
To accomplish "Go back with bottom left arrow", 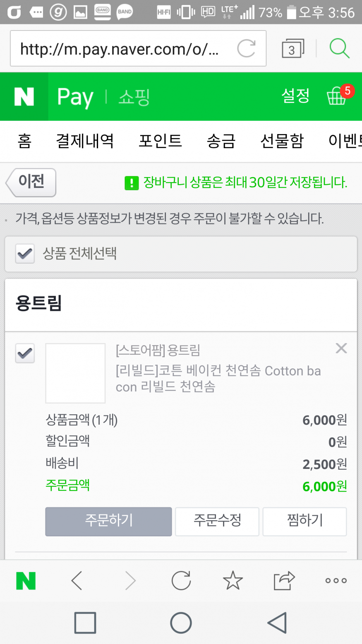I will click(x=77, y=580).
